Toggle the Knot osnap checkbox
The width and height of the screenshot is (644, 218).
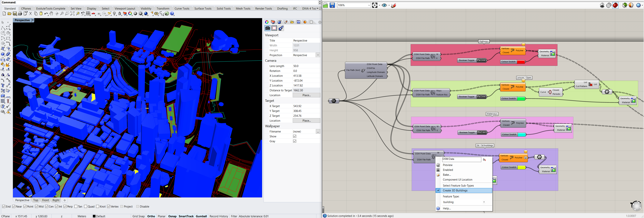tap(98, 207)
